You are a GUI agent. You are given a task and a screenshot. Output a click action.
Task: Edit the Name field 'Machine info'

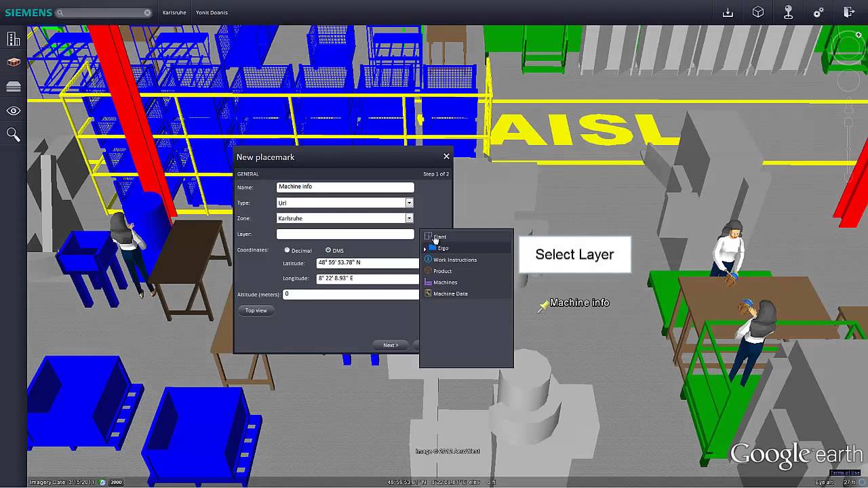pyautogui.click(x=345, y=187)
